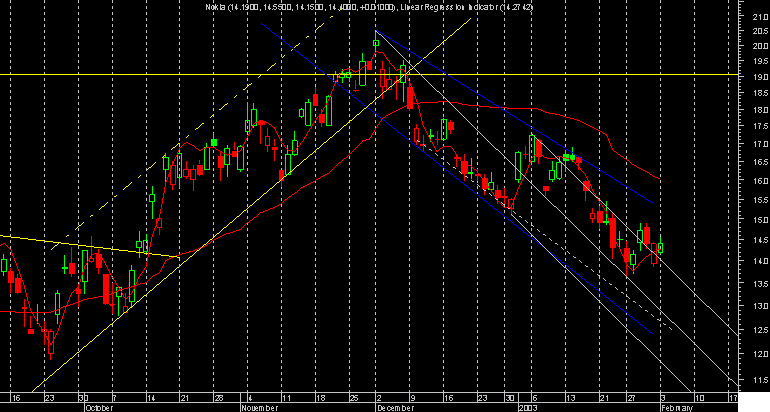Click date label 6 above 2003
The height and width of the screenshot is (412, 770).
534,398
